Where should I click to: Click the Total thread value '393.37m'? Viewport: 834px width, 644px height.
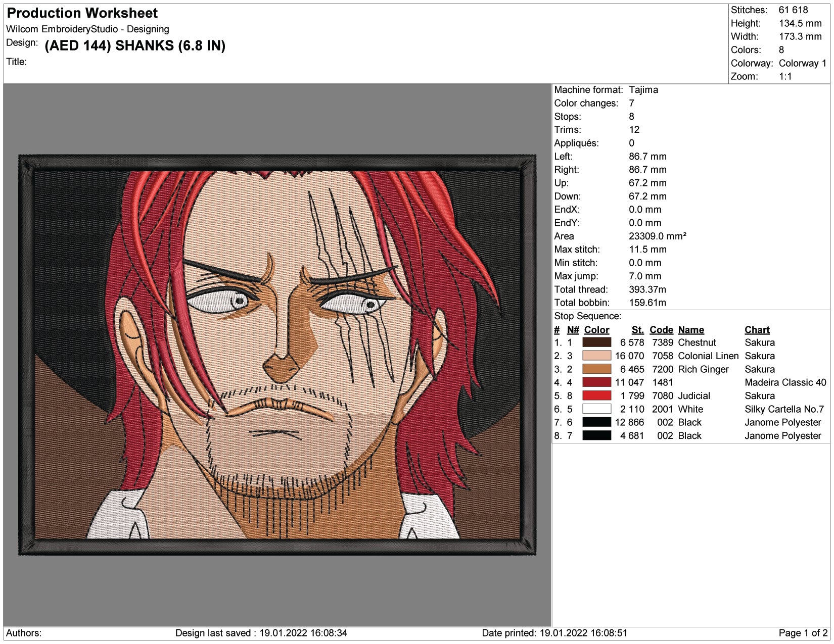tap(647, 289)
